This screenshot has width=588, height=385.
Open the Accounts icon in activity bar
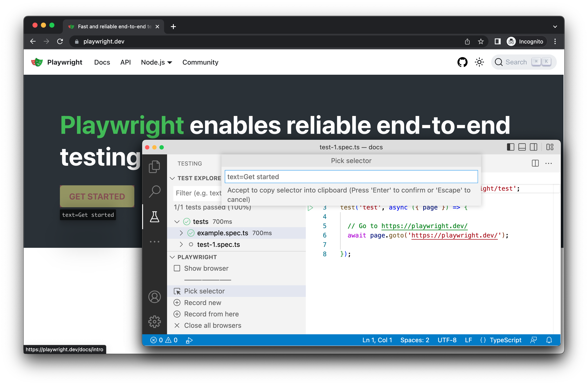[155, 297]
